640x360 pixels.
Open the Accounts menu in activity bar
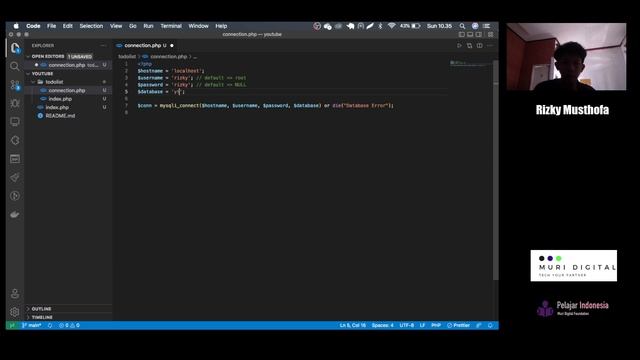point(15,293)
